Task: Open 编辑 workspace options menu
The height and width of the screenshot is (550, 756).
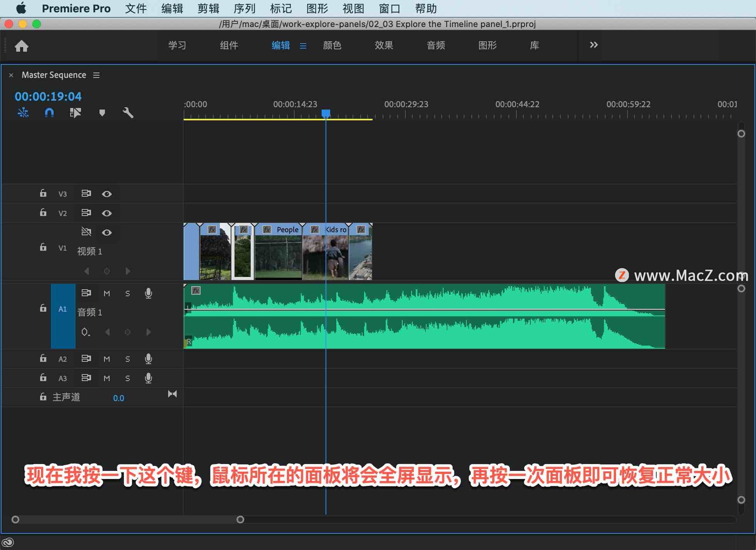Action: (x=303, y=46)
